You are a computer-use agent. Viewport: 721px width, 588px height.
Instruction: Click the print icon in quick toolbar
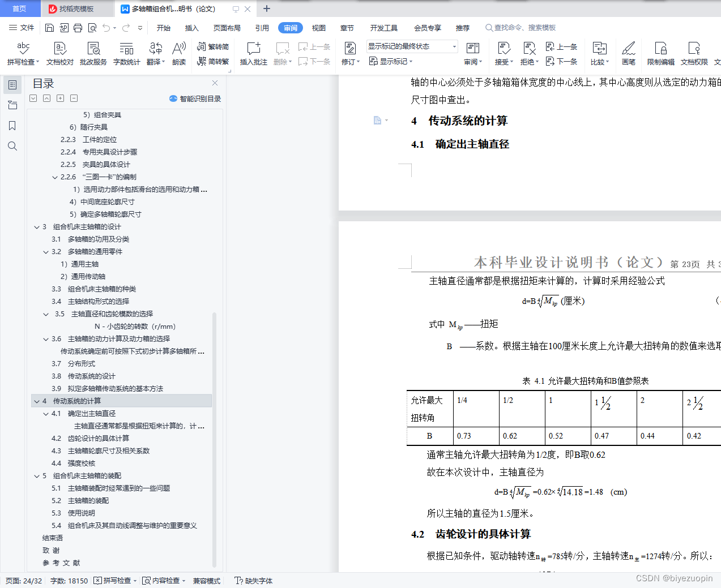click(78, 28)
